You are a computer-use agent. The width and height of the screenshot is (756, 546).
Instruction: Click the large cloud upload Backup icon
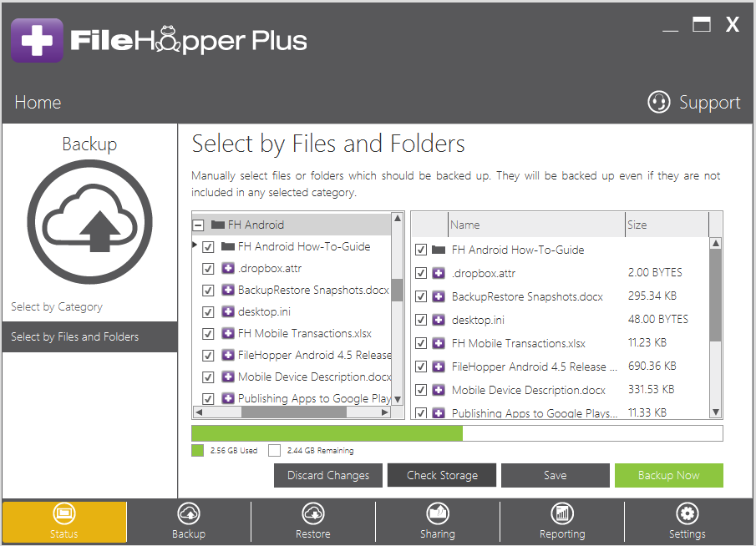(x=89, y=222)
